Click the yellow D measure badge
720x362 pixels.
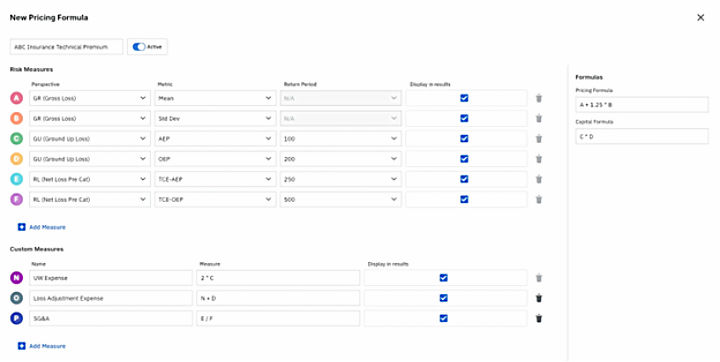pyautogui.click(x=17, y=158)
